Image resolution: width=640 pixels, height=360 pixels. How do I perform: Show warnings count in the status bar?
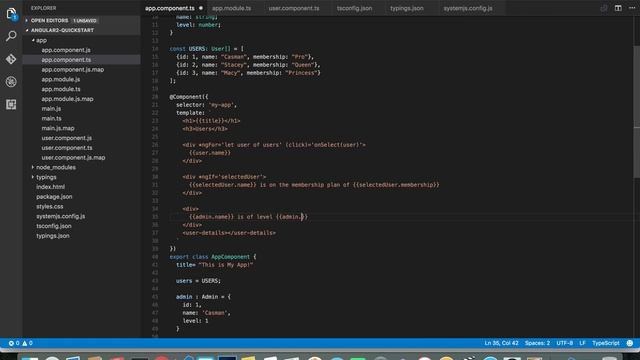click(x=27, y=343)
